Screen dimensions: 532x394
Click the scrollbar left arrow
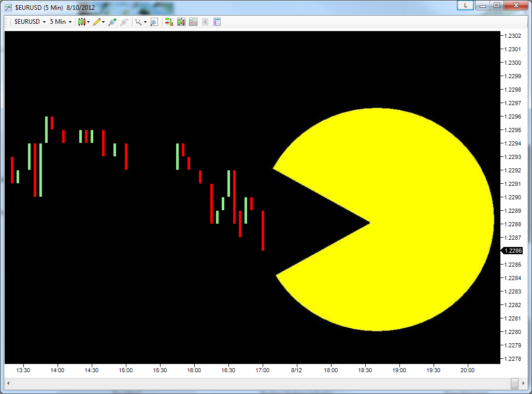pyautogui.click(x=8, y=383)
